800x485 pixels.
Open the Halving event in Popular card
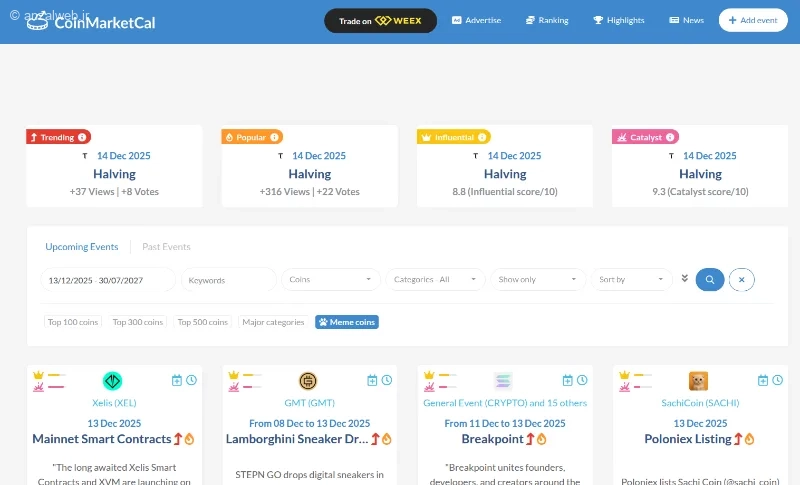pyautogui.click(x=310, y=174)
